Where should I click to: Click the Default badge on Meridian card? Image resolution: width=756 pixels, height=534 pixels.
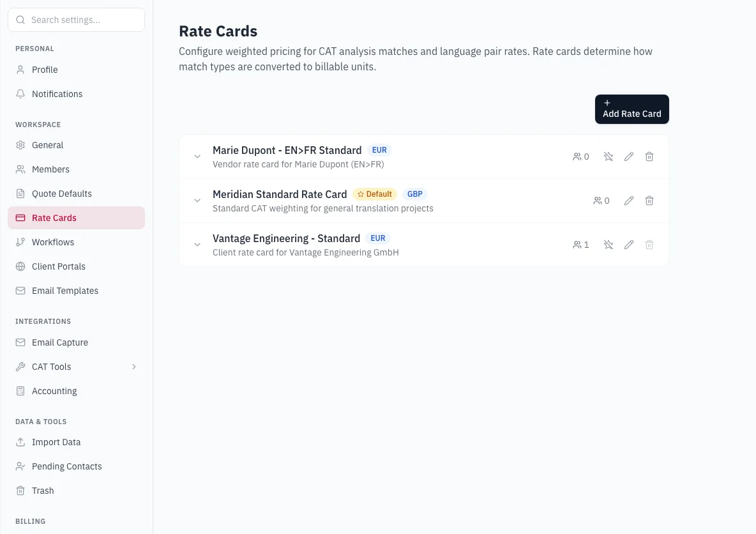pos(375,194)
